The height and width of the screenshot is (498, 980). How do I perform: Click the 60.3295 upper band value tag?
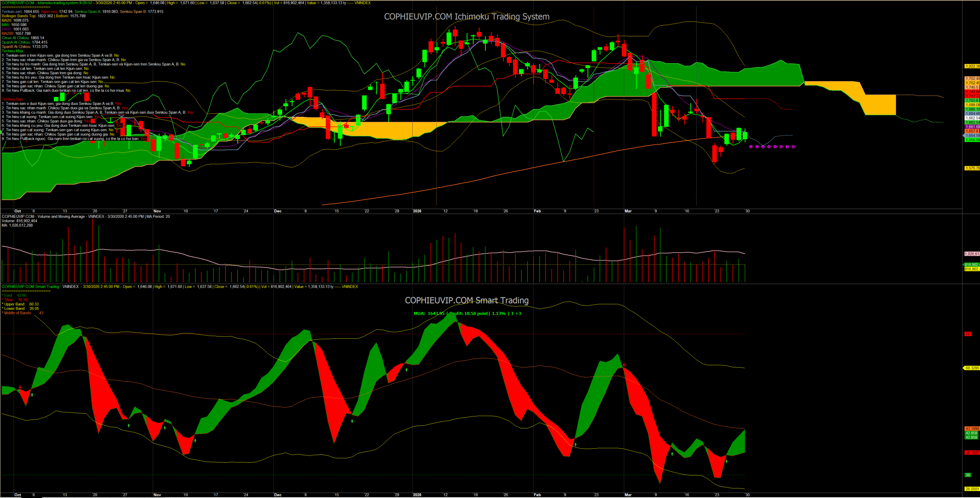coord(972,368)
